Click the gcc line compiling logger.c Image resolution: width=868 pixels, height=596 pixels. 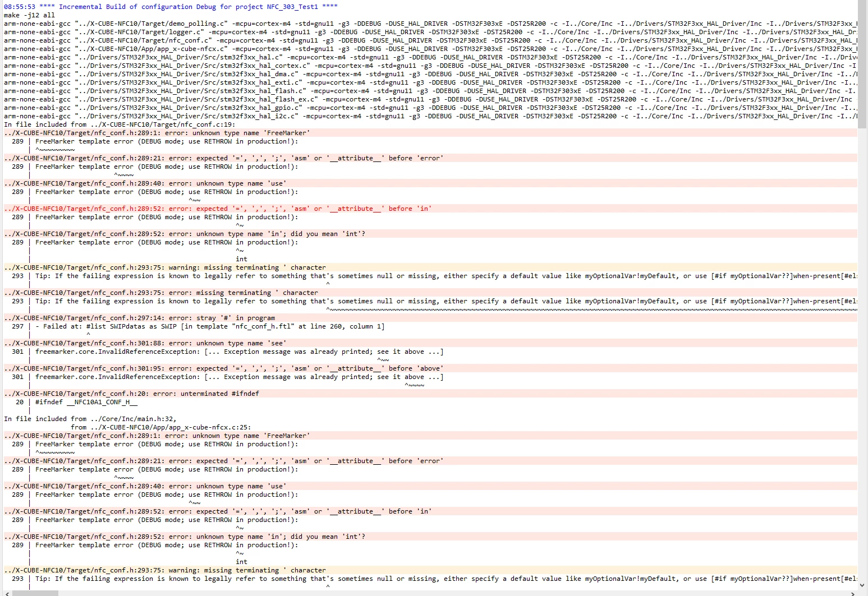click(430, 32)
